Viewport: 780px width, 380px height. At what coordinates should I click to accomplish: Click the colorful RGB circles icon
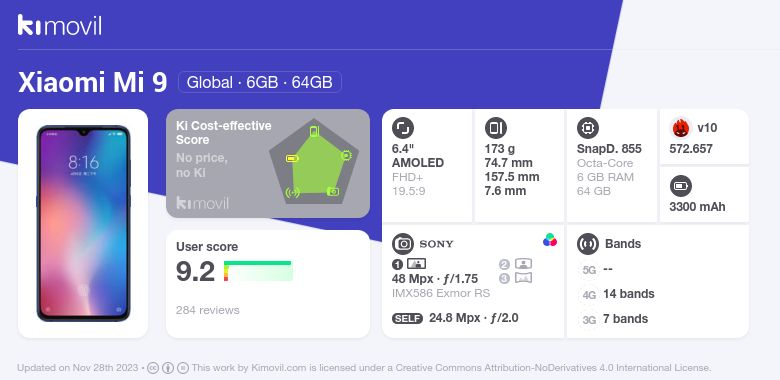(550, 240)
